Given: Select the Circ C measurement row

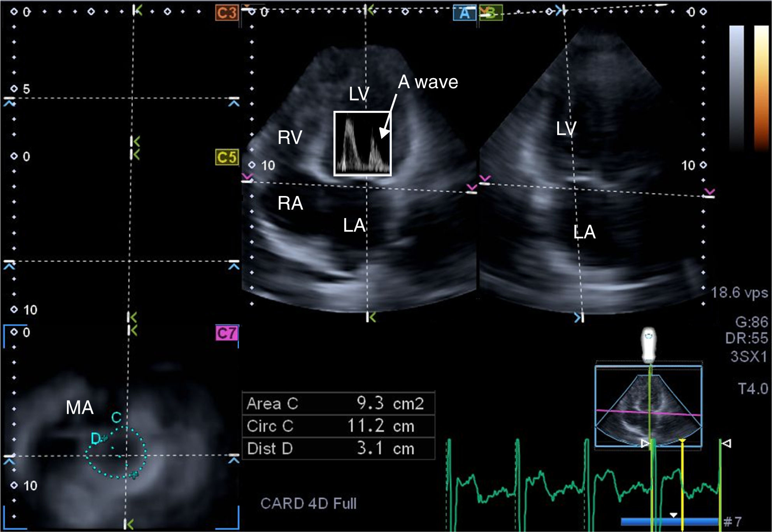Looking at the screenshot, I should pyautogui.click(x=338, y=426).
